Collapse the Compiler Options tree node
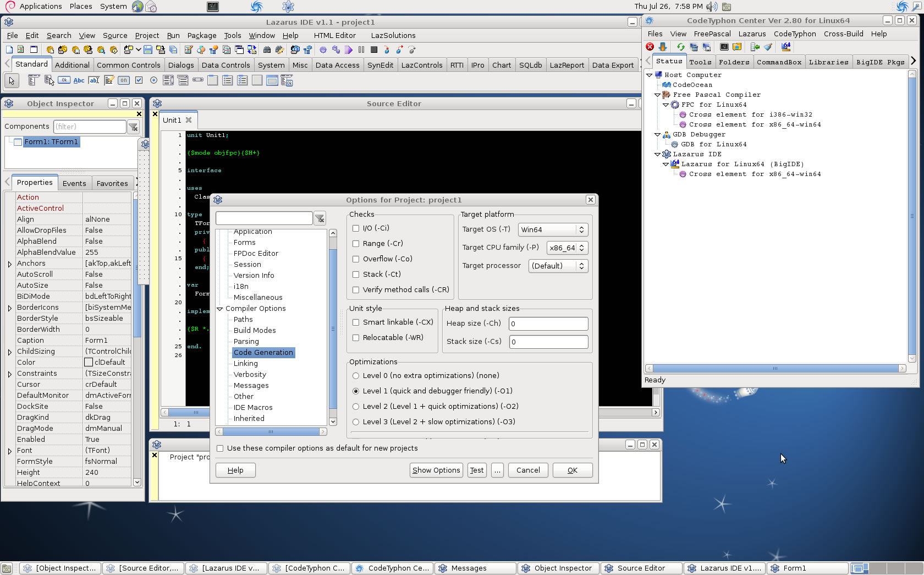The height and width of the screenshot is (575, 924). pos(220,309)
